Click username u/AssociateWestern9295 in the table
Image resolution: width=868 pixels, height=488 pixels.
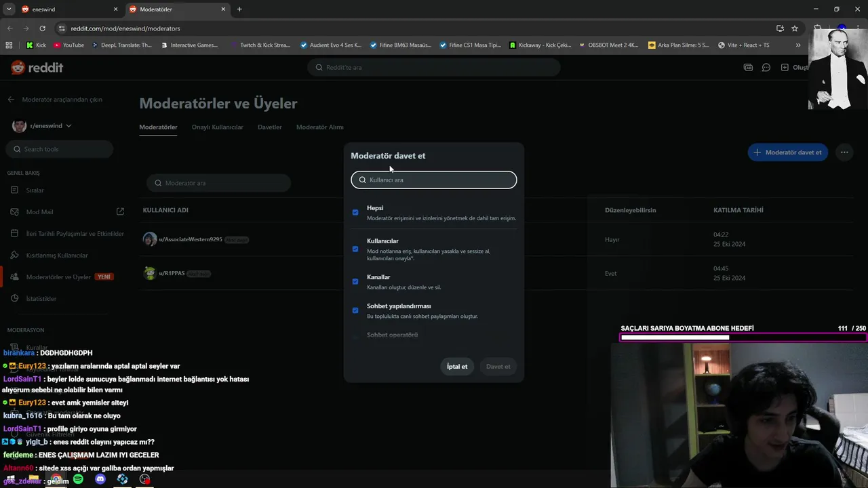tap(191, 240)
